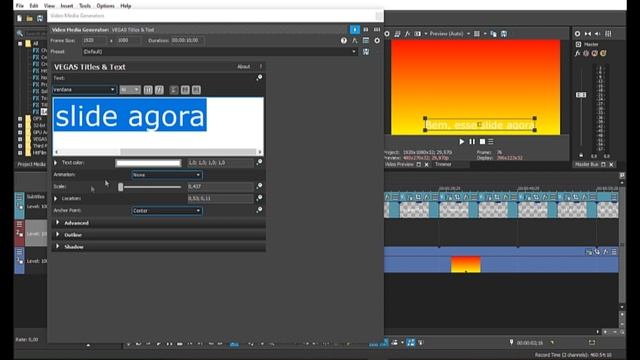
Task: Click the Text color value field
Action: click(220, 163)
